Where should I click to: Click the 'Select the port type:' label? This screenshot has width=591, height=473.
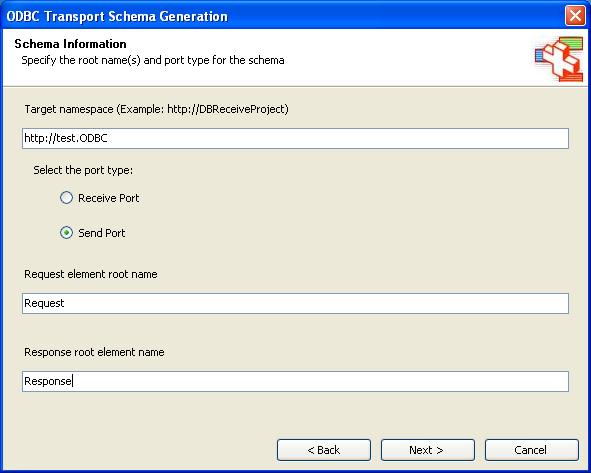(83, 170)
